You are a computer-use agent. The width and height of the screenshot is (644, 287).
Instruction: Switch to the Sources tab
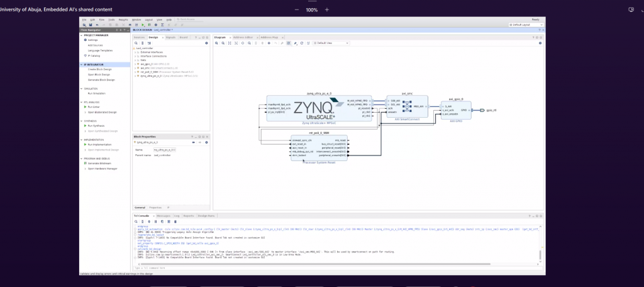pos(139,37)
